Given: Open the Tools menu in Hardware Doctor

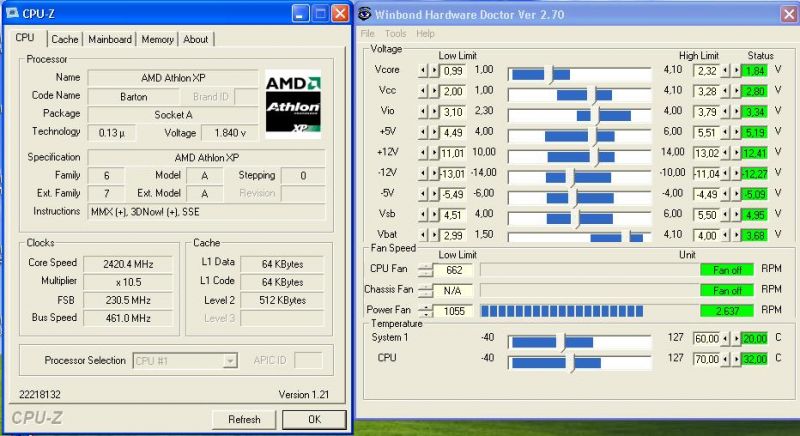Looking at the screenshot, I should 395,34.
